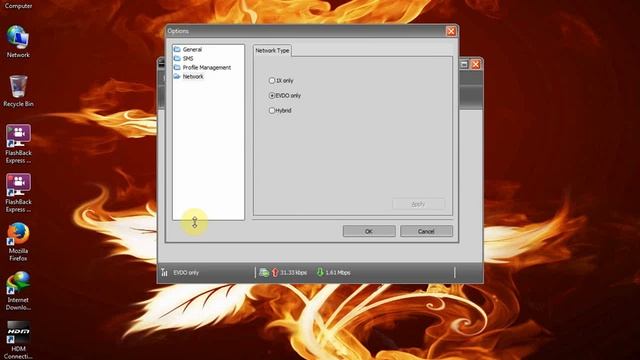Launch the Mozilla Firefox shortcut
The height and width of the screenshot is (360, 640).
pyautogui.click(x=18, y=242)
